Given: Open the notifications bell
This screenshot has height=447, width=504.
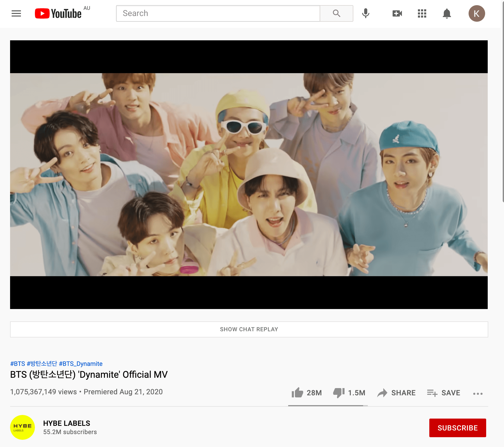Looking at the screenshot, I should click(x=447, y=13).
